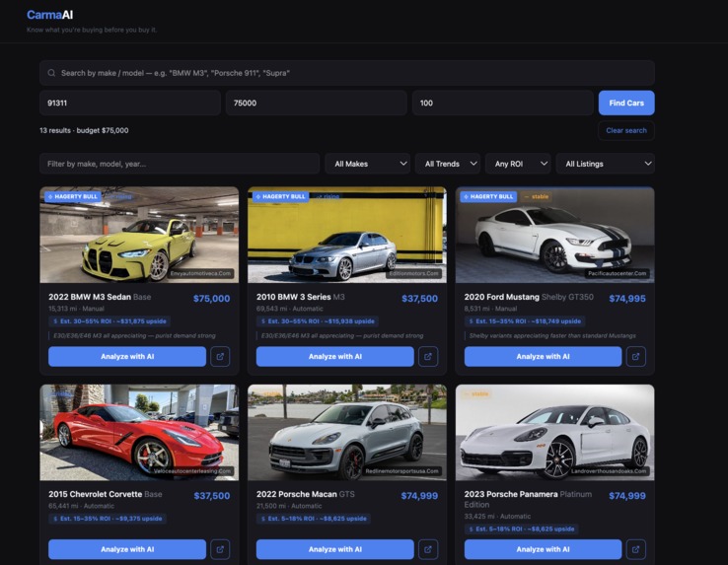
Task: Click the Shelby variants appreciating note
Action: coord(552,335)
